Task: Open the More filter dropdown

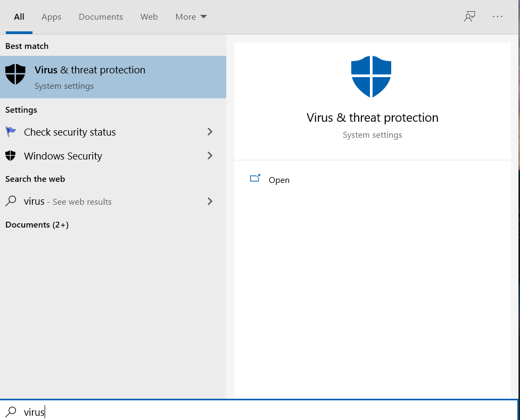Action: [x=191, y=16]
